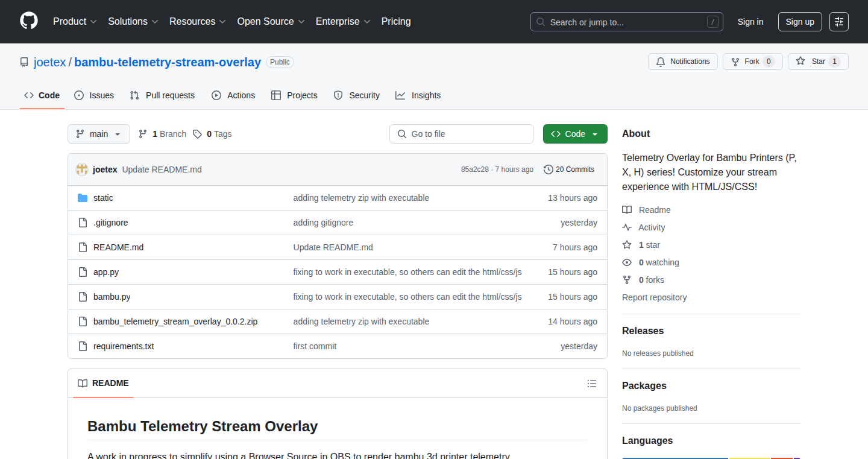Open README outline list icon
The image size is (868, 459).
pos(592,384)
